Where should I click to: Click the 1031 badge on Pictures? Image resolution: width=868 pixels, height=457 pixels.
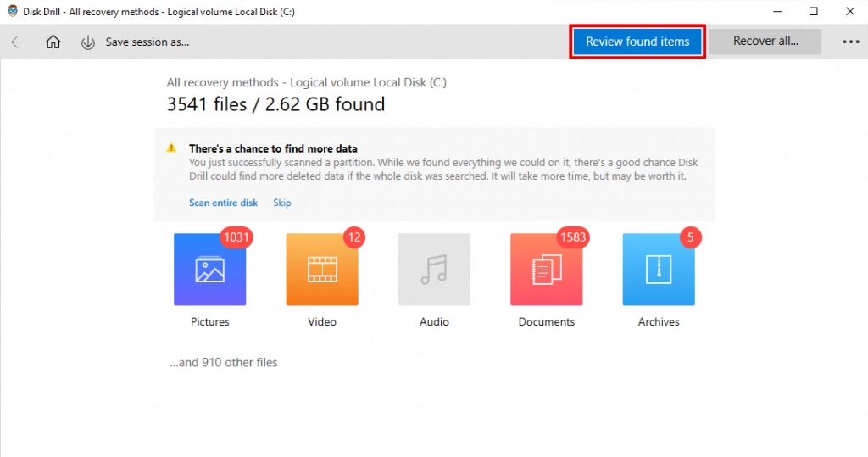(x=236, y=237)
